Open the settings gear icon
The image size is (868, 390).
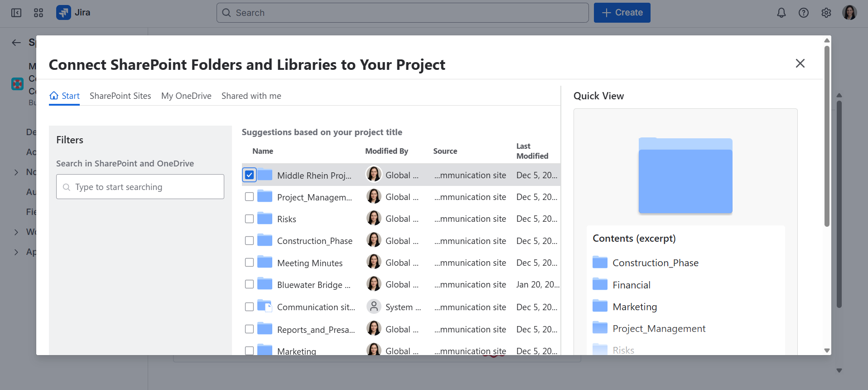coord(826,13)
